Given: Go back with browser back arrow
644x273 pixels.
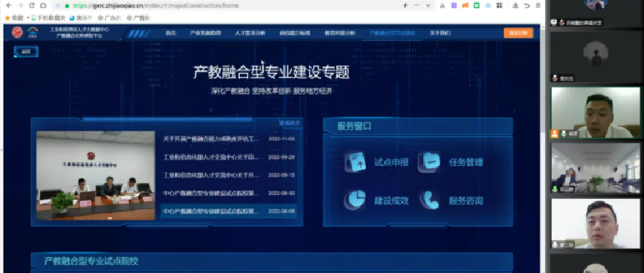Looking at the screenshot, I should tap(9, 6).
